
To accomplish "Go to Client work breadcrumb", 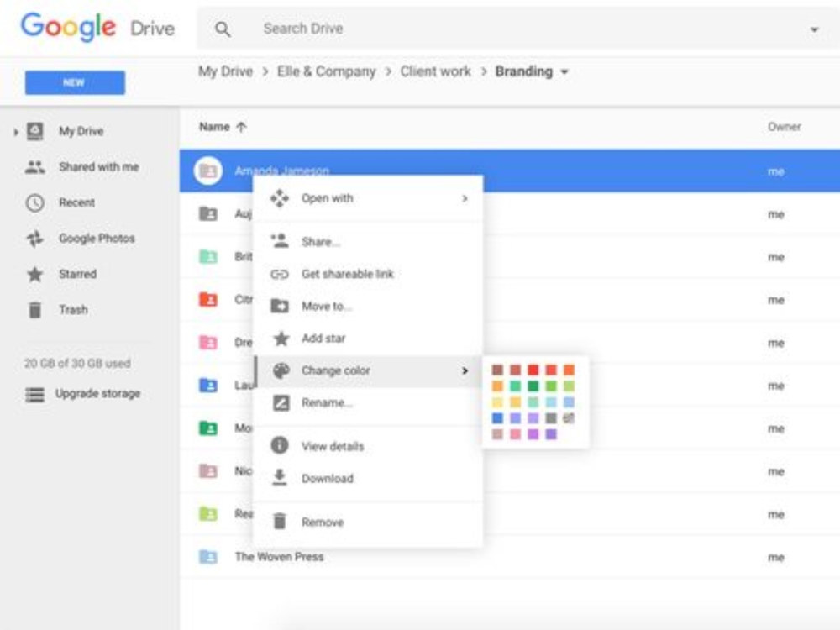I will tap(435, 71).
